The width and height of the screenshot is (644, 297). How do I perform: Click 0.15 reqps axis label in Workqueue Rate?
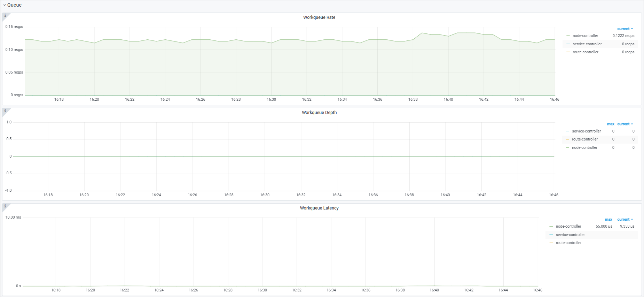point(14,26)
